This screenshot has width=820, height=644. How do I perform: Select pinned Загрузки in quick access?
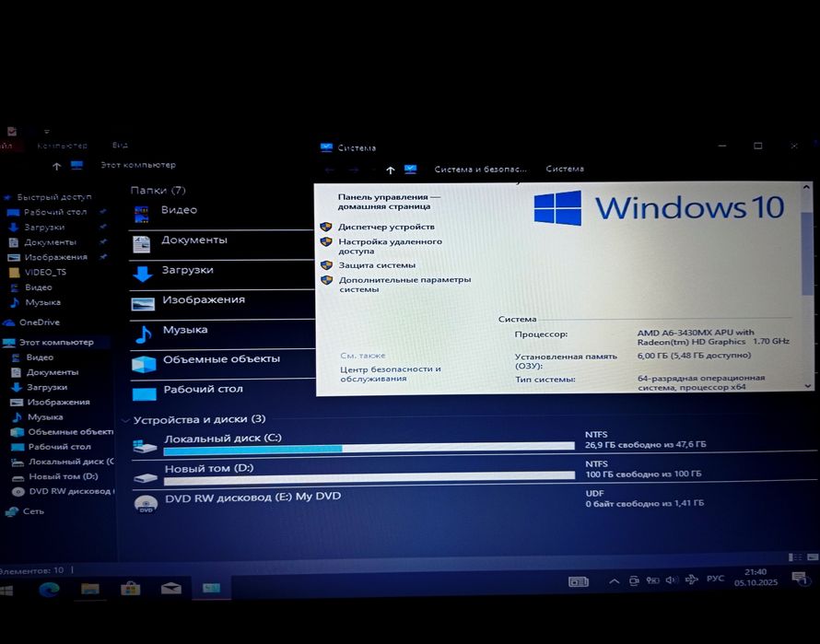44,227
